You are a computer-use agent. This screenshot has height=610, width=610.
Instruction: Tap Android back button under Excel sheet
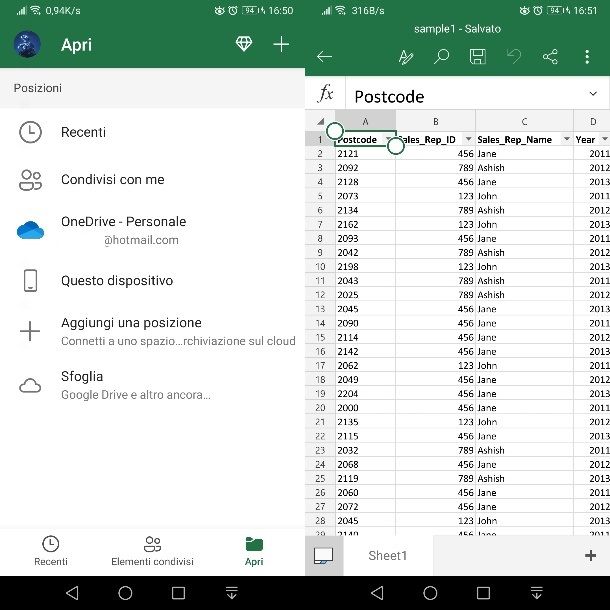(x=377, y=593)
